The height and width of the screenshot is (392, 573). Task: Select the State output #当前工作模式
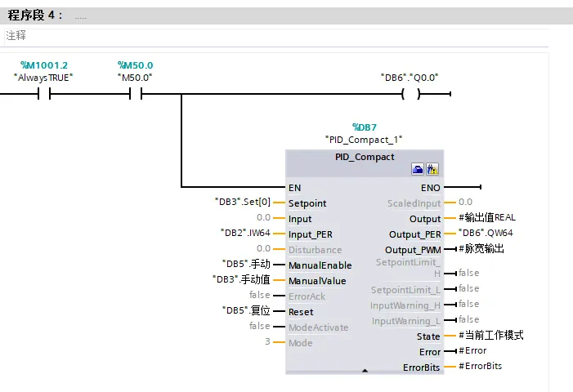tap(491, 335)
